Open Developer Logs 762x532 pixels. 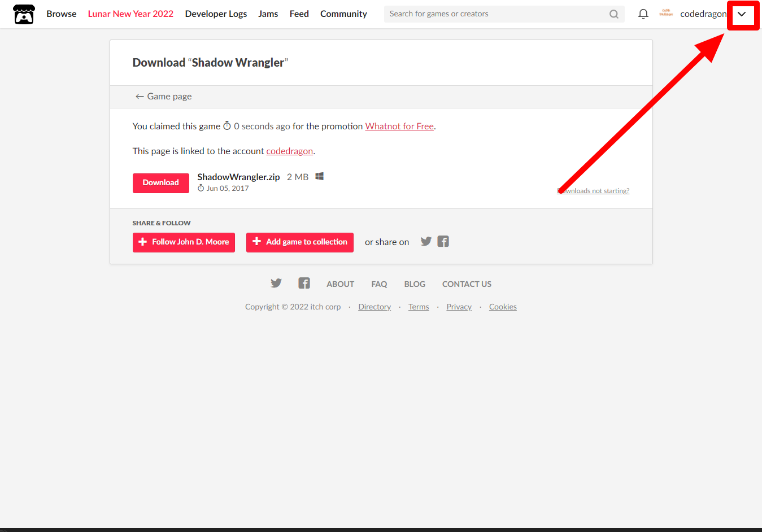pos(216,14)
